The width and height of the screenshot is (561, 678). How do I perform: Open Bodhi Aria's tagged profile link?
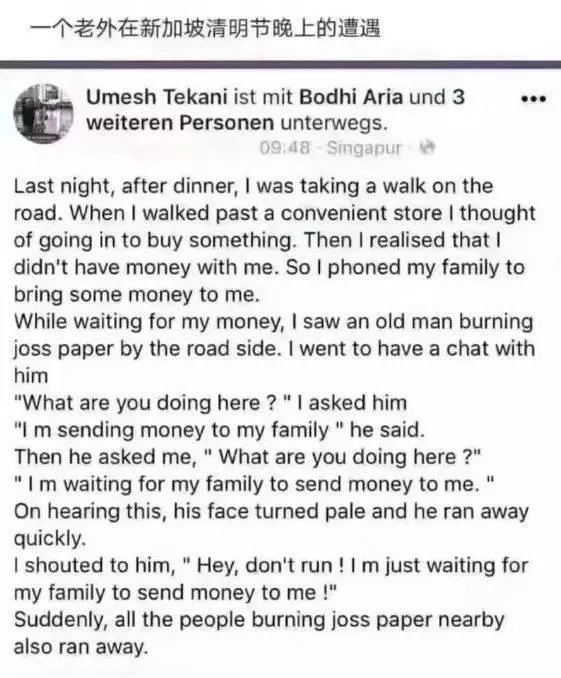click(x=351, y=97)
